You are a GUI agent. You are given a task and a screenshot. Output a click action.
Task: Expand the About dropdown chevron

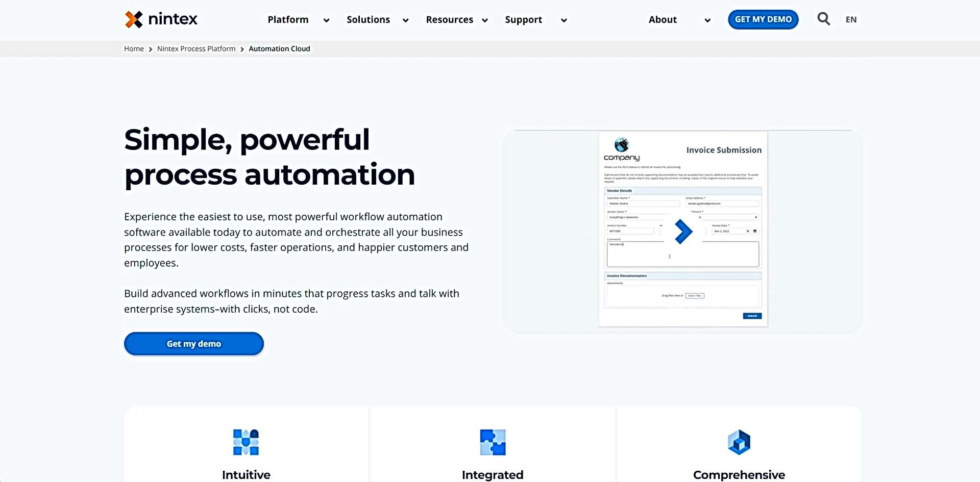[x=707, y=20]
